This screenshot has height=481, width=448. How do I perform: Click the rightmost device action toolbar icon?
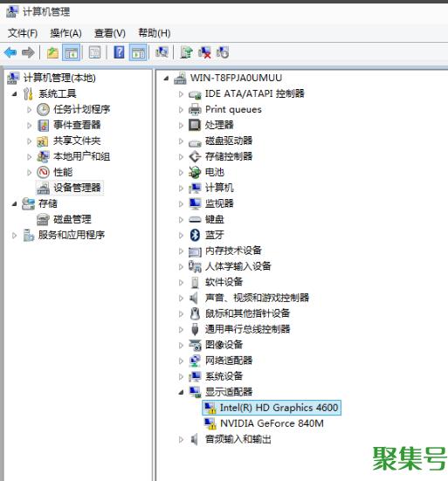pos(223,52)
